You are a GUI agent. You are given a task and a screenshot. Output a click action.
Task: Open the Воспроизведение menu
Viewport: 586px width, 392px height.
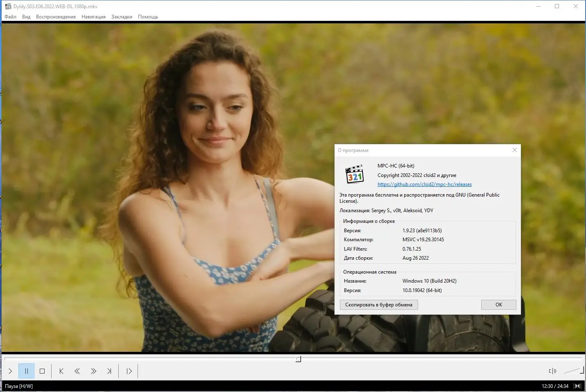tap(56, 17)
